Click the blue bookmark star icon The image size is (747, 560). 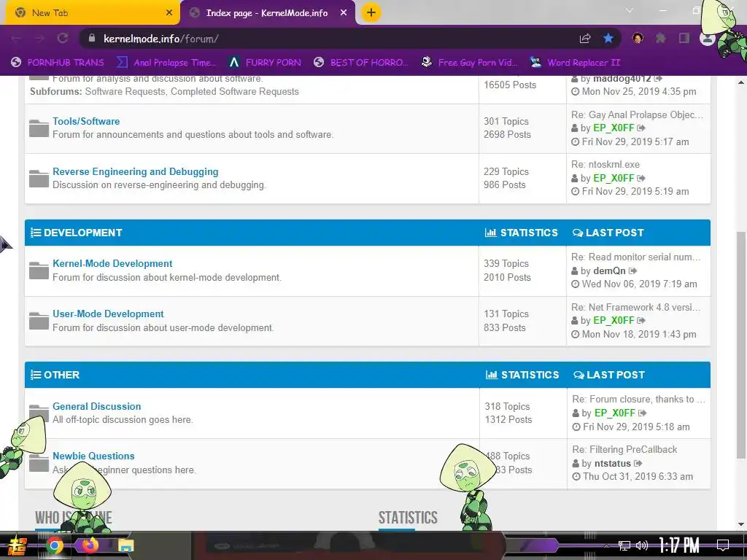tap(608, 38)
